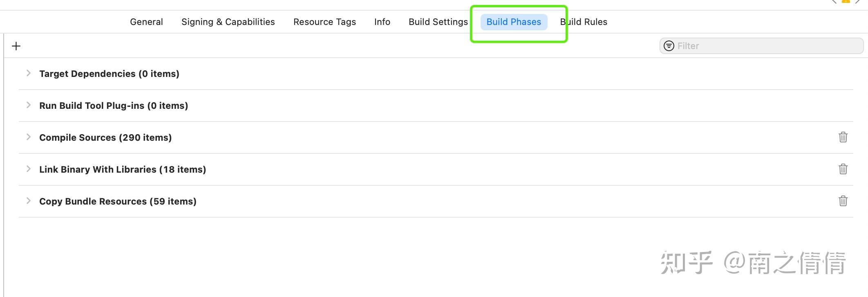
Task: Select the Copy Bundle Resources (59 items) title text
Action: [x=118, y=201]
